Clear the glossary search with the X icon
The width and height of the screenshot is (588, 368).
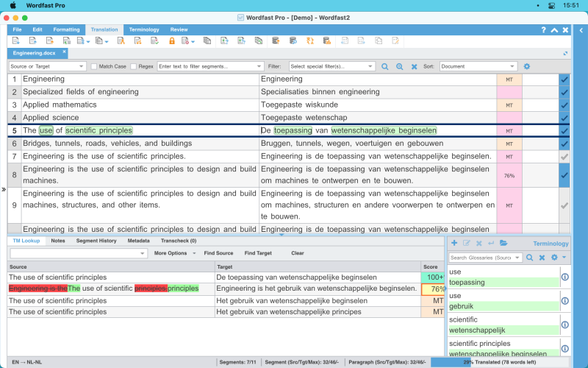point(542,258)
